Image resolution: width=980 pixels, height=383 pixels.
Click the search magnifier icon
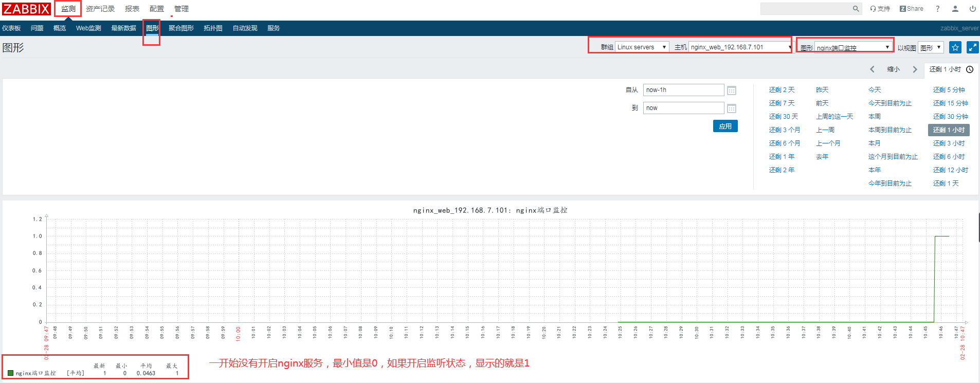(x=856, y=9)
